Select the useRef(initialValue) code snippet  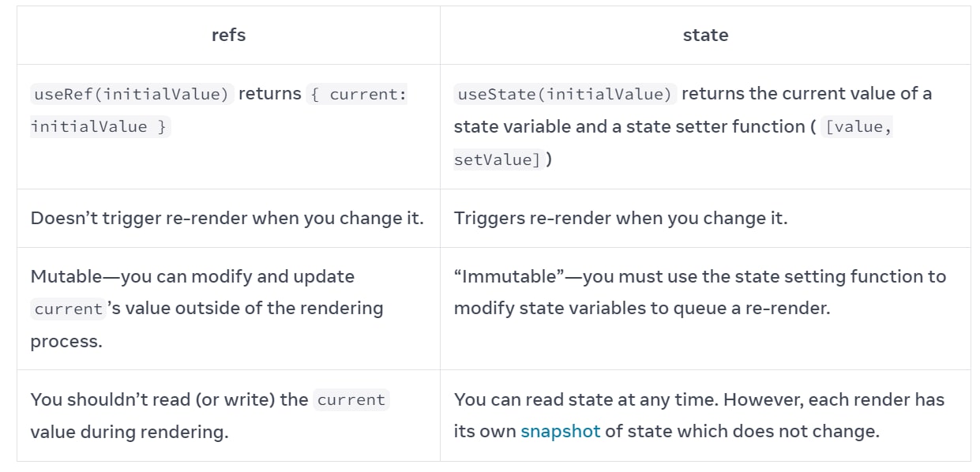132,94
